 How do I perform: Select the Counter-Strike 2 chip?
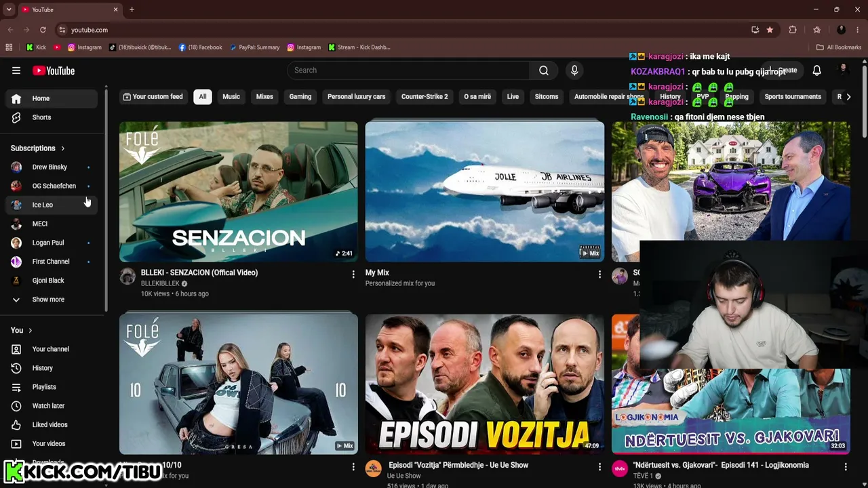(x=425, y=97)
